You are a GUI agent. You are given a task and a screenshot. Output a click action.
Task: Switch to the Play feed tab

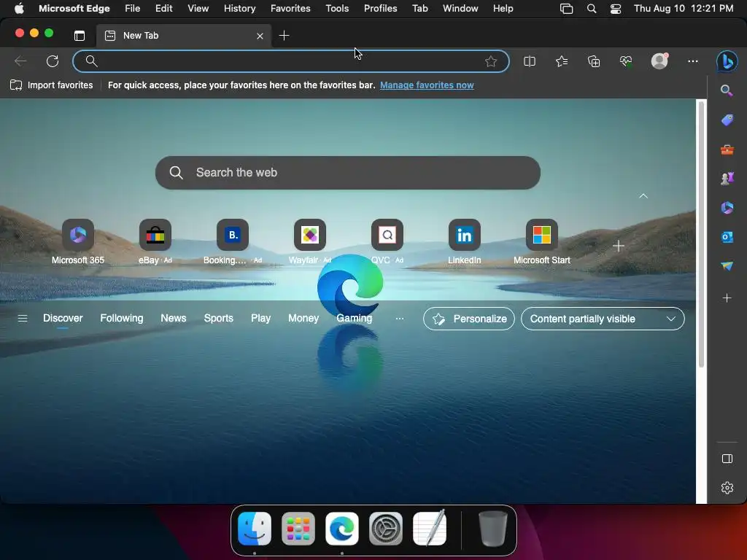(x=260, y=318)
